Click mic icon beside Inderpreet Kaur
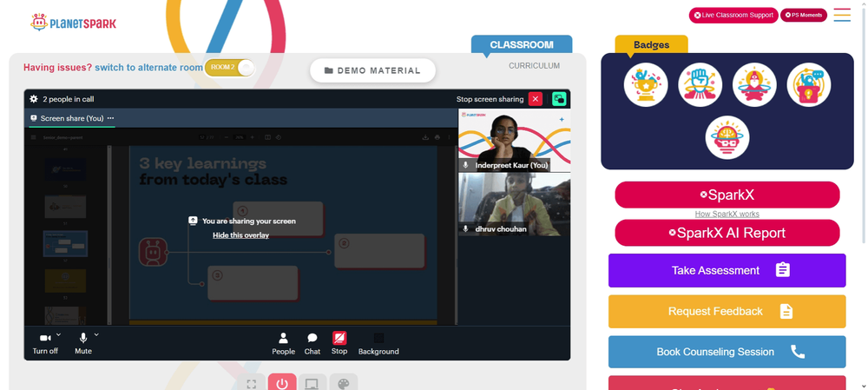 pyautogui.click(x=465, y=165)
